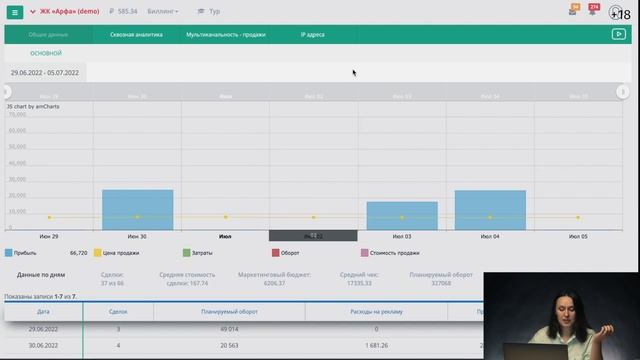Sort by the Дата column header

click(x=43, y=311)
